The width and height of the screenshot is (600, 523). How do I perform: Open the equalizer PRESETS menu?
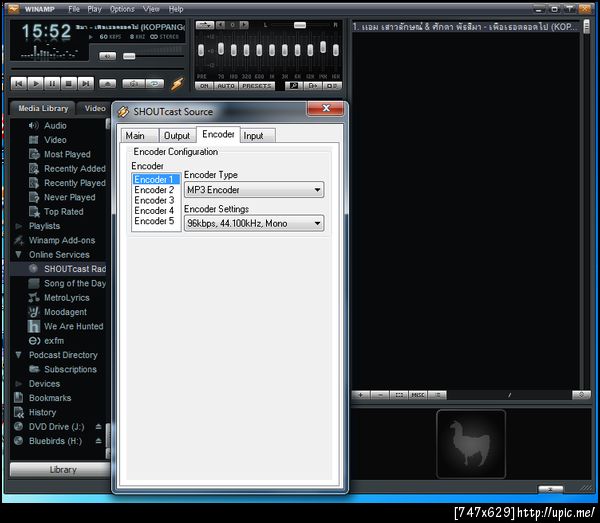(x=257, y=86)
